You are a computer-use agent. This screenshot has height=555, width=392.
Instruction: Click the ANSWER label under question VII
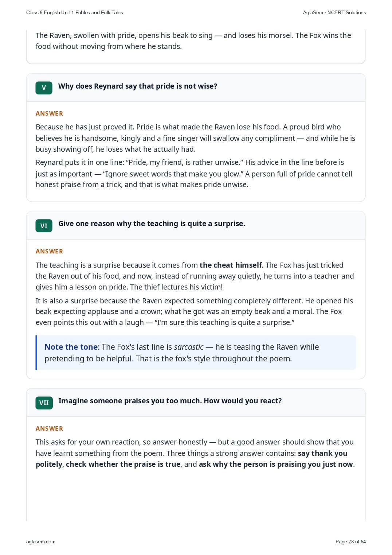pyautogui.click(x=49, y=428)
